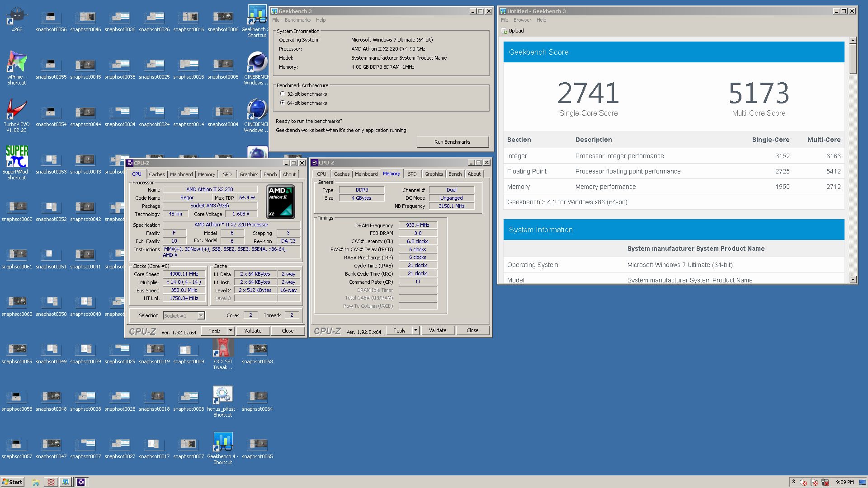This screenshot has width=868, height=488.
Task: Switch to the Mainboard tab in the left CPU-Z
Action: (181, 174)
